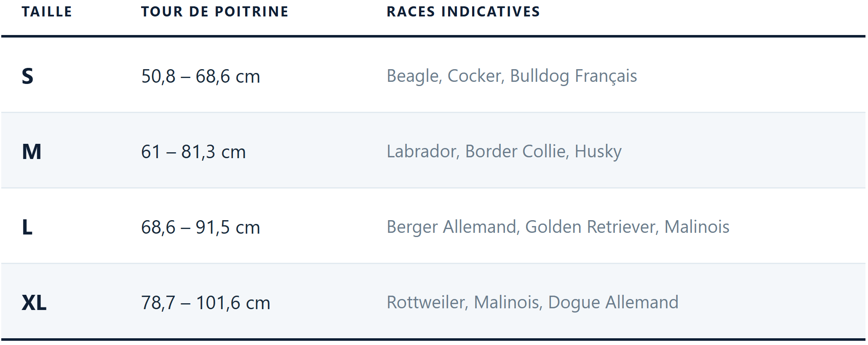Screen dimensions: 868x345
Task: Click the RACES INDICATIVES column header
Action: click(x=463, y=12)
